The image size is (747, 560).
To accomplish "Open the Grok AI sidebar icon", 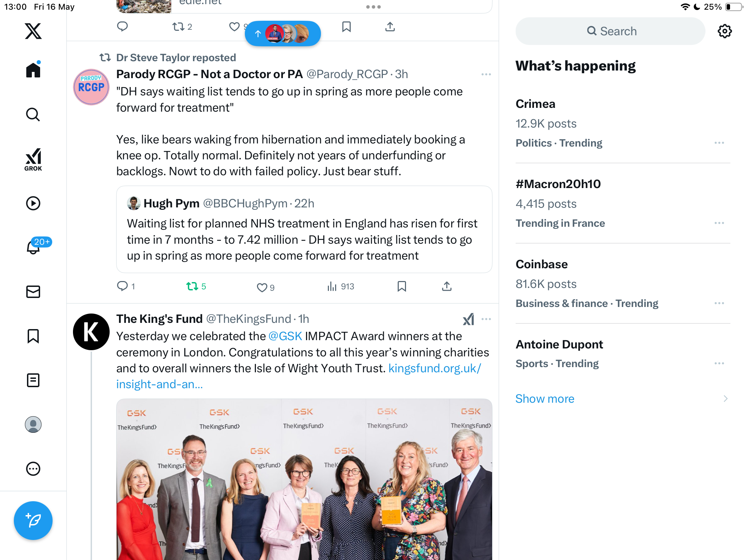I will click(x=33, y=159).
